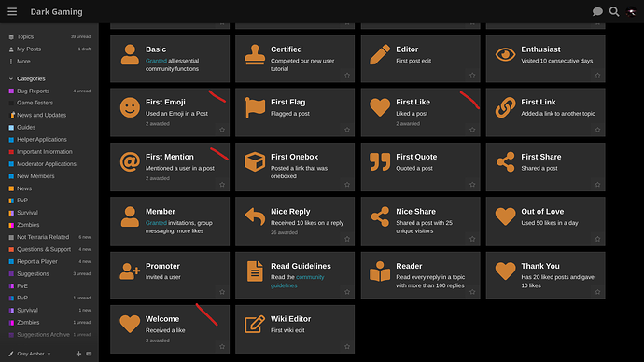Favorite the Reader badge with its star

pos(472,292)
